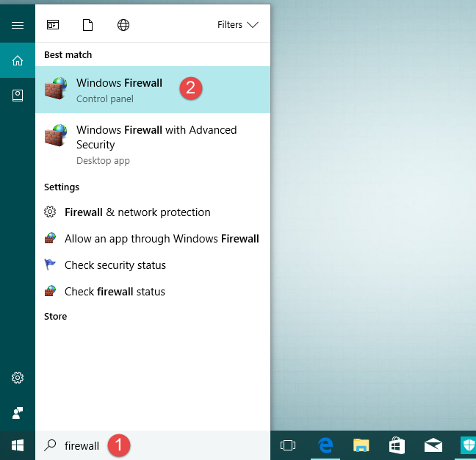Select Allow an app through Windows Firewall
This screenshot has width=476, height=460.
tap(153, 238)
